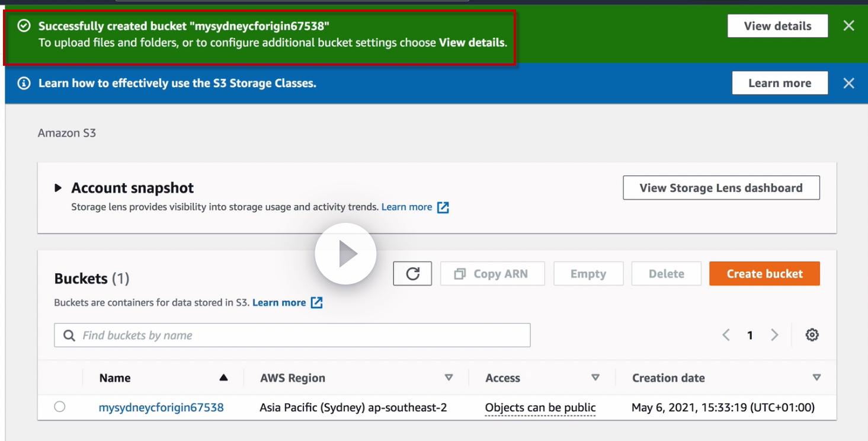Dismiss the green success banner
Image resolution: width=868 pixels, height=441 pixels.
848,26
